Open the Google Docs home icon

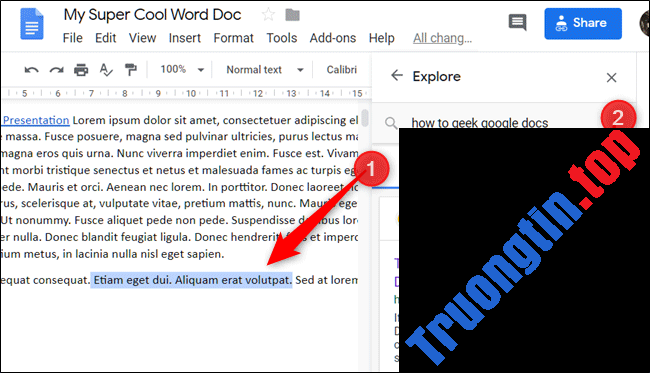(32, 24)
